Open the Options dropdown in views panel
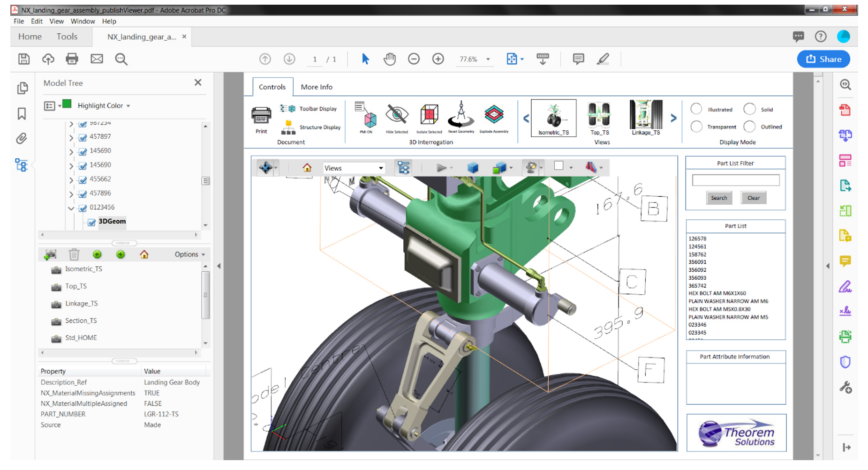868x470 pixels. [x=190, y=254]
